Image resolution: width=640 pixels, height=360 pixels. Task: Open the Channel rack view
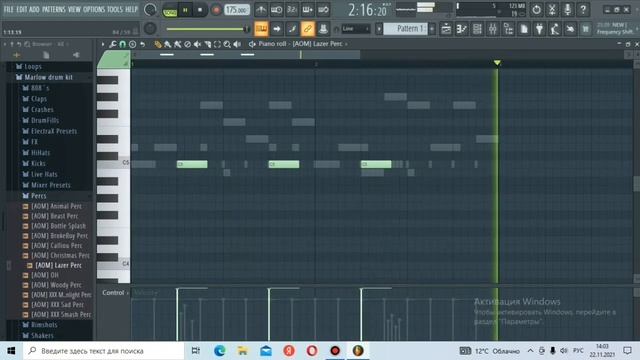pyautogui.click(x=477, y=29)
